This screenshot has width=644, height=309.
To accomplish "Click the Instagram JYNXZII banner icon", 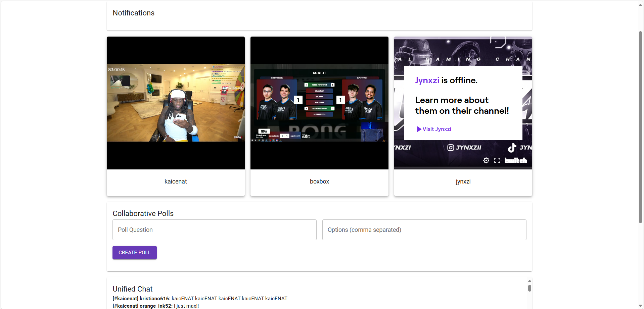I will click(x=451, y=148).
